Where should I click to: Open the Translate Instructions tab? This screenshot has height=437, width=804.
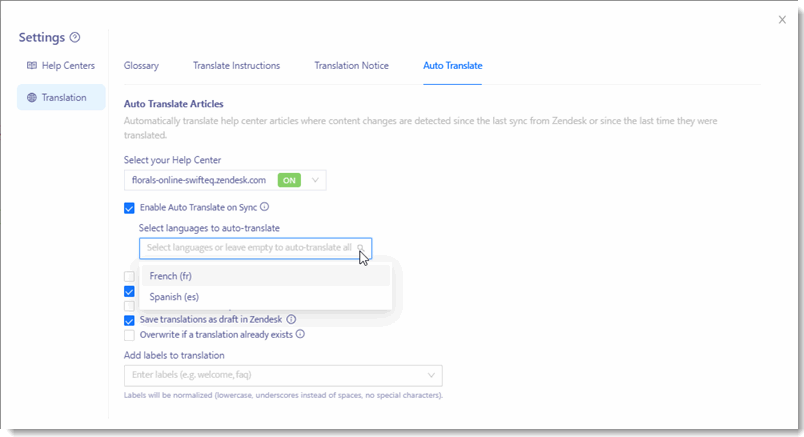pyautogui.click(x=236, y=66)
